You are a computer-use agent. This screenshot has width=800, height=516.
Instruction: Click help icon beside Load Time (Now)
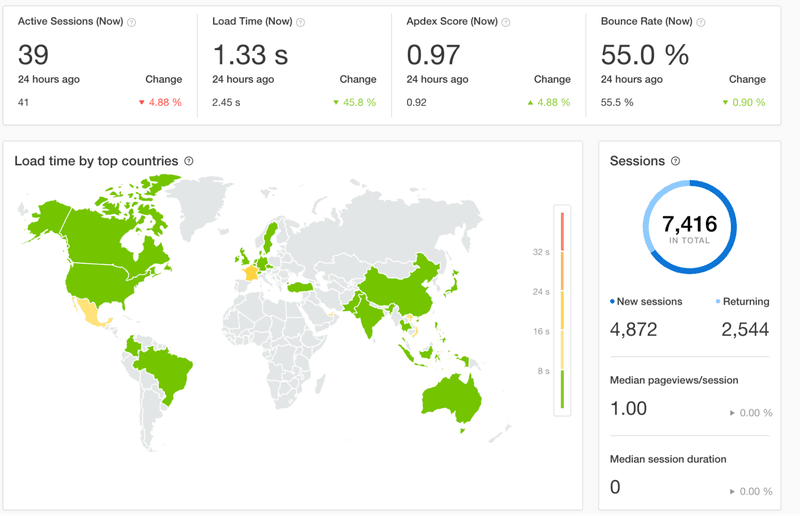tap(301, 22)
